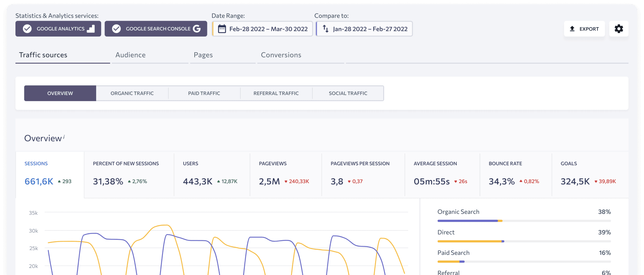
Task: Select the Sessions metric card
Action: (x=50, y=174)
